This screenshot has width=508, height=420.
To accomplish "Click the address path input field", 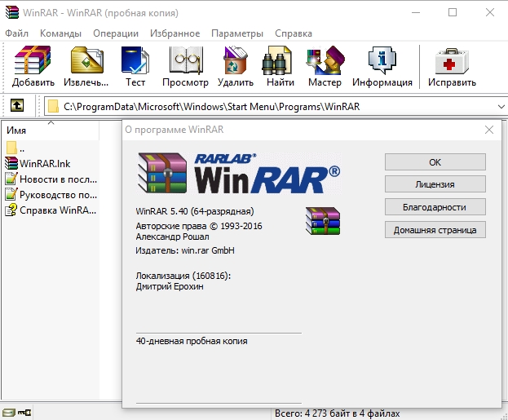I will click(276, 106).
